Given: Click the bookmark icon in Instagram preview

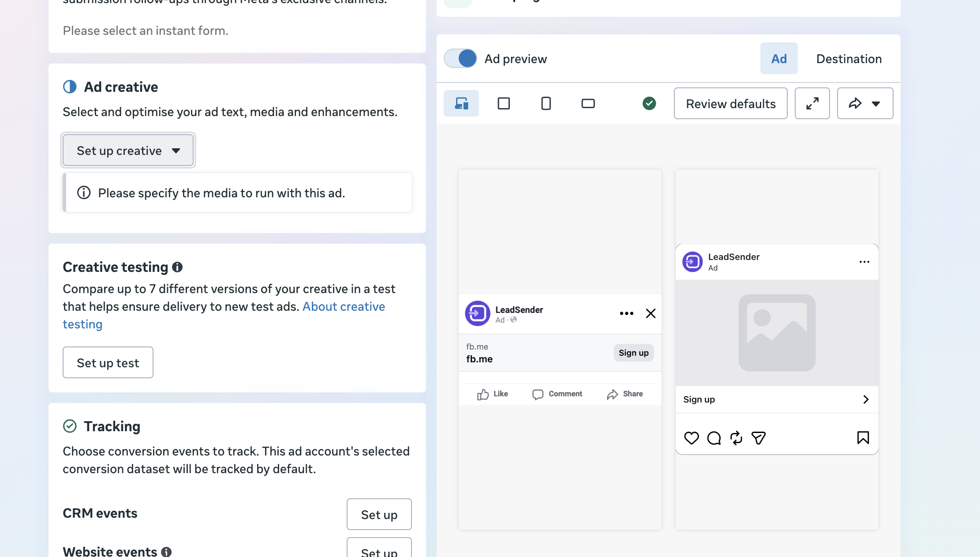Looking at the screenshot, I should pyautogui.click(x=863, y=438).
